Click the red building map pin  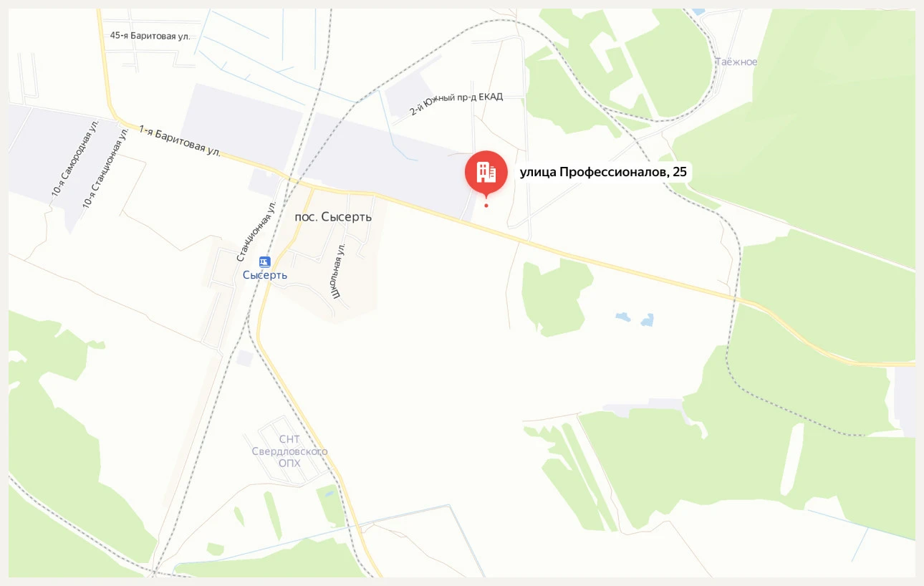tap(486, 173)
